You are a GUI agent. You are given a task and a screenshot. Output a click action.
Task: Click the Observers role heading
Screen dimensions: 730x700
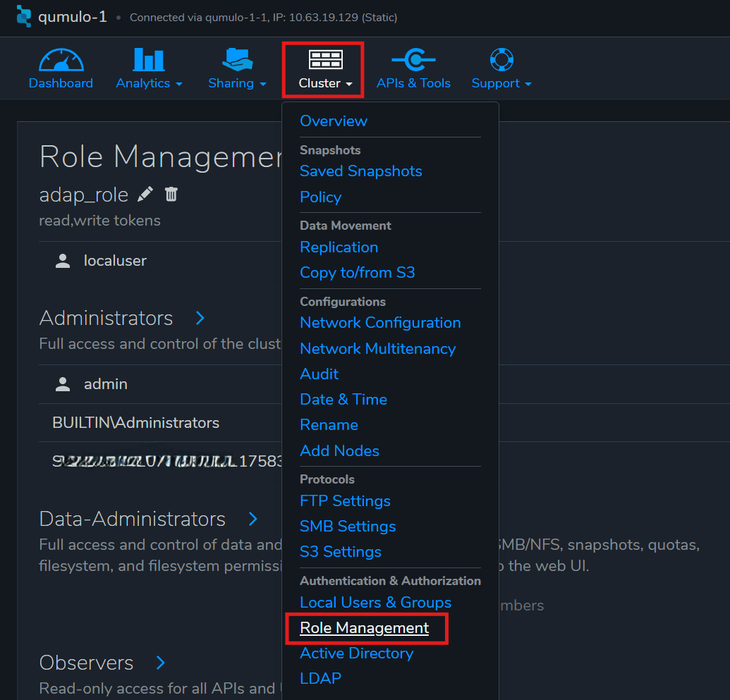point(86,663)
